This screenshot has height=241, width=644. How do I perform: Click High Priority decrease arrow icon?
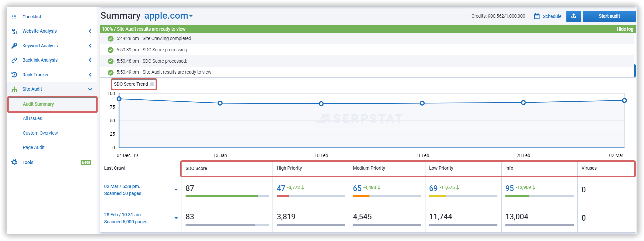303,188
